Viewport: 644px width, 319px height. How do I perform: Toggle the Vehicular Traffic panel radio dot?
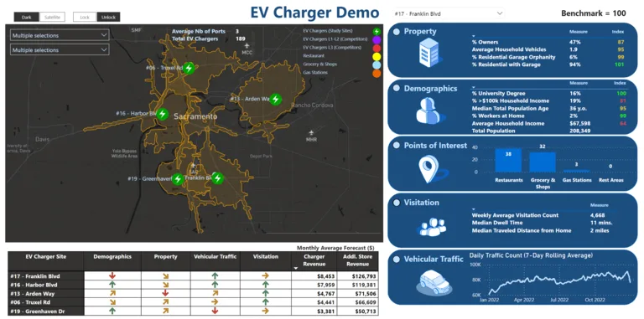397,260
